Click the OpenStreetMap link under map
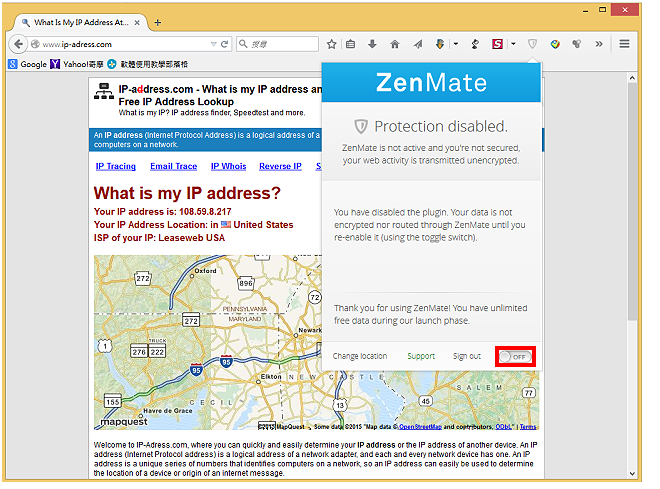The width and height of the screenshot is (660, 489). coord(420,427)
